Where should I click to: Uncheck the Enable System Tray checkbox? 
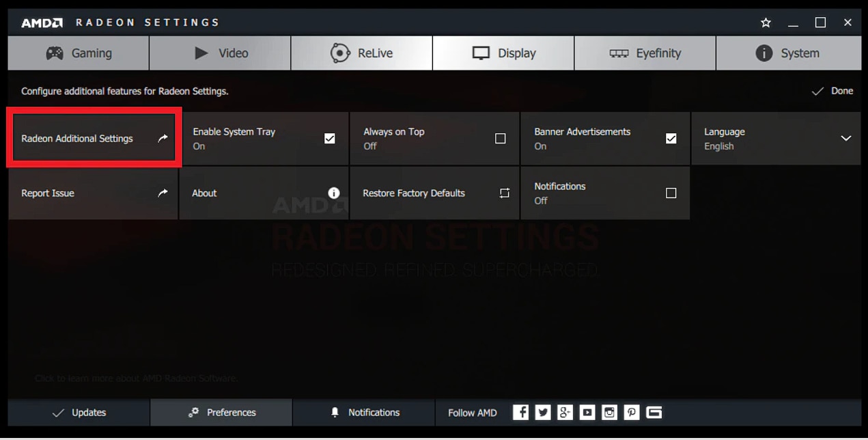(330, 139)
